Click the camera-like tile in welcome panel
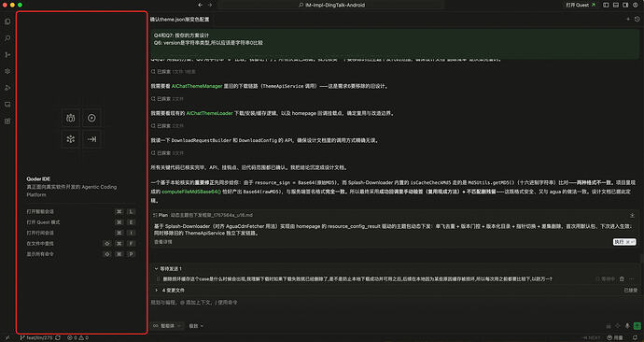The image size is (644, 342). [71, 118]
